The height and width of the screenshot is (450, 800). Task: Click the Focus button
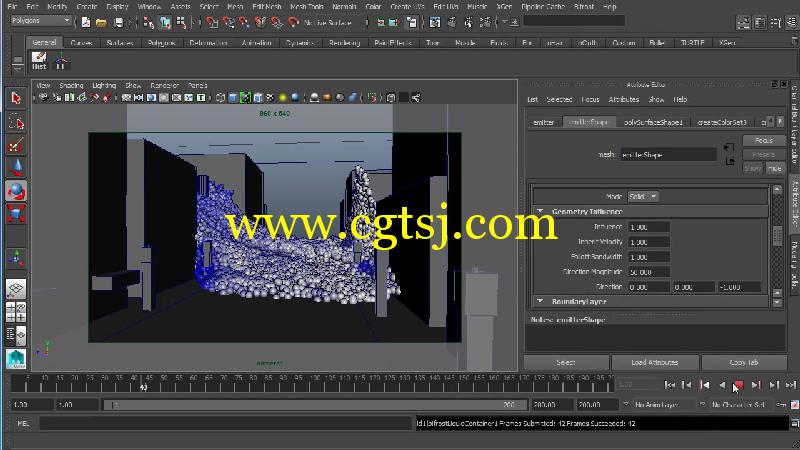click(x=764, y=140)
